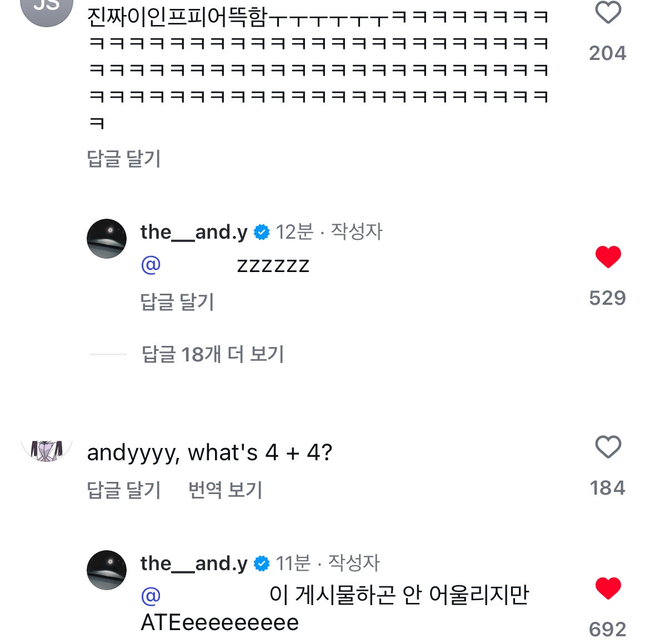655x644 pixels.
Task: Remove like from the 'ATEeeeeeeeee' reply
Action: click(x=608, y=588)
